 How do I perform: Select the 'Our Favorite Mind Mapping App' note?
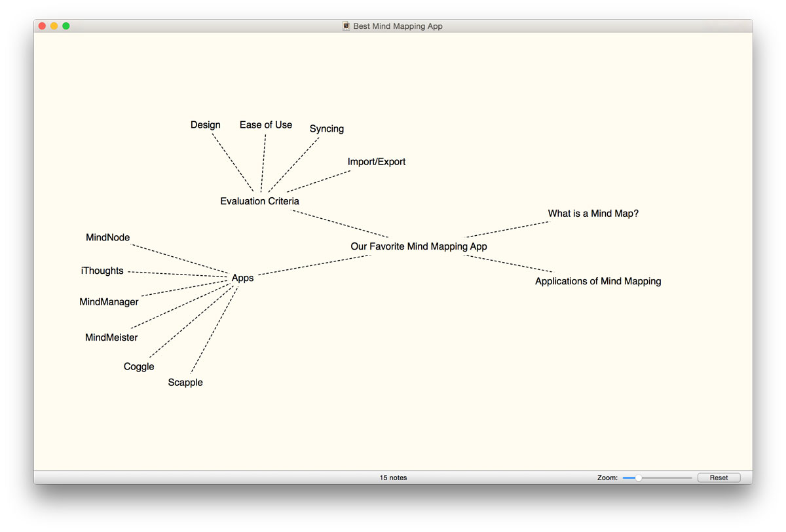pyautogui.click(x=419, y=246)
